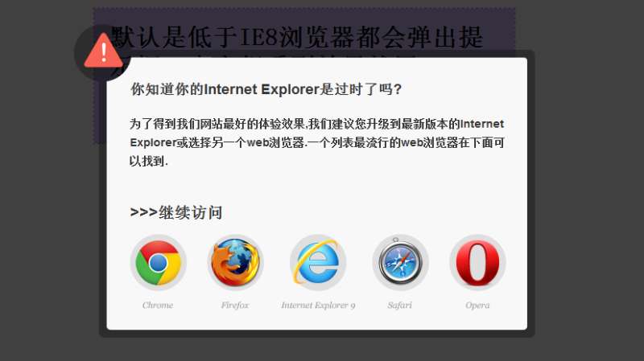Screen dimensions: 644x361
Task: Select the Safari text label
Action: click(399, 306)
